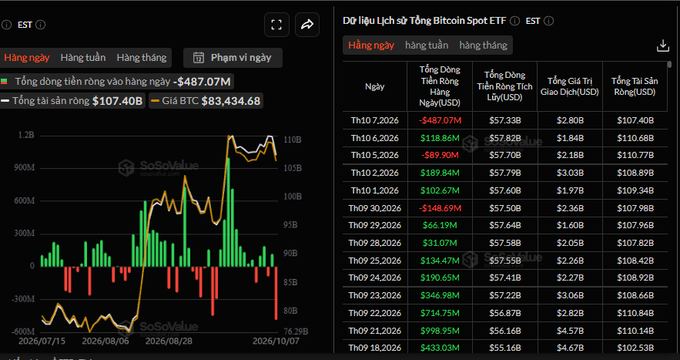Click the Th10 2,2026 row date
This screenshot has height=360, width=680.
point(375,173)
